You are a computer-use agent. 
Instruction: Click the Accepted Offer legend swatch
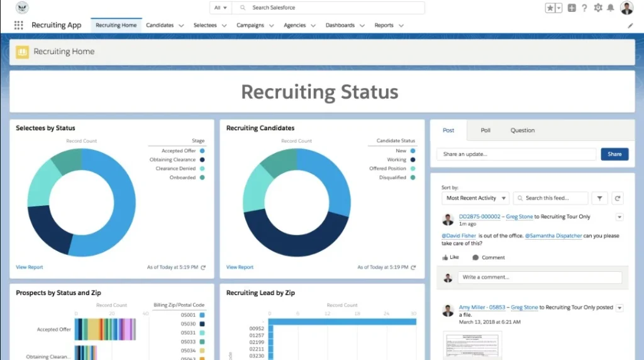[202, 151]
